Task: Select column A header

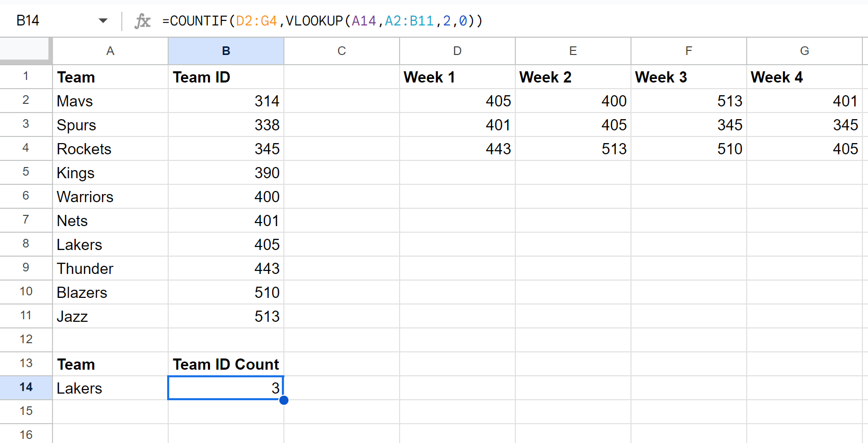Action: tap(110, 51)
